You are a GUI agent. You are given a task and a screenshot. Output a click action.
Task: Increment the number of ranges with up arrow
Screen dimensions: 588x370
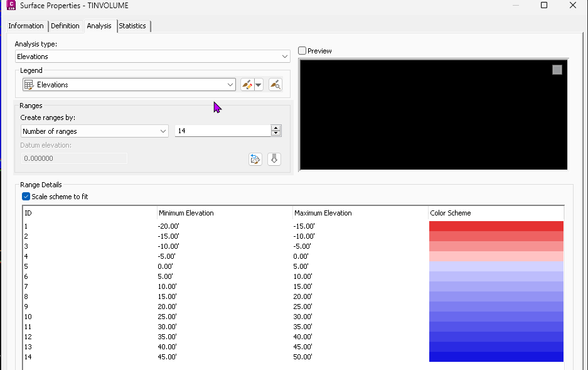pos(275,128)
